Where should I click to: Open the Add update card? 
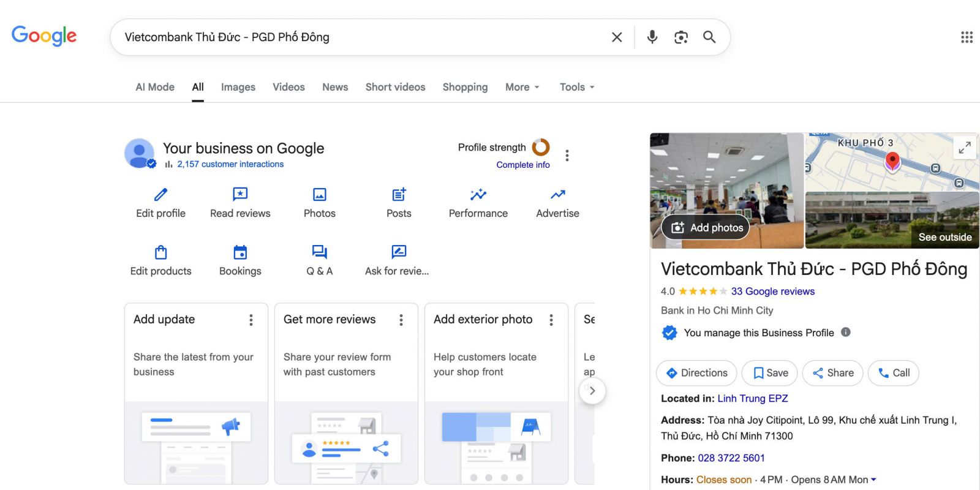196,394
